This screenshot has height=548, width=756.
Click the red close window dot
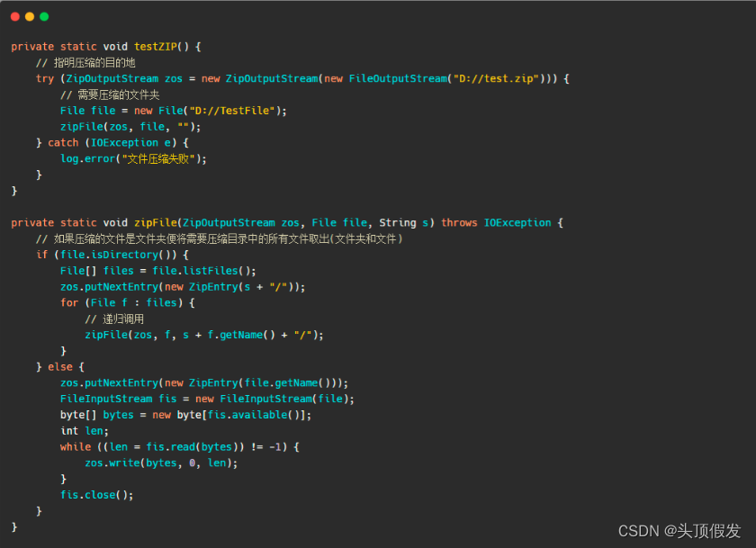15,17
